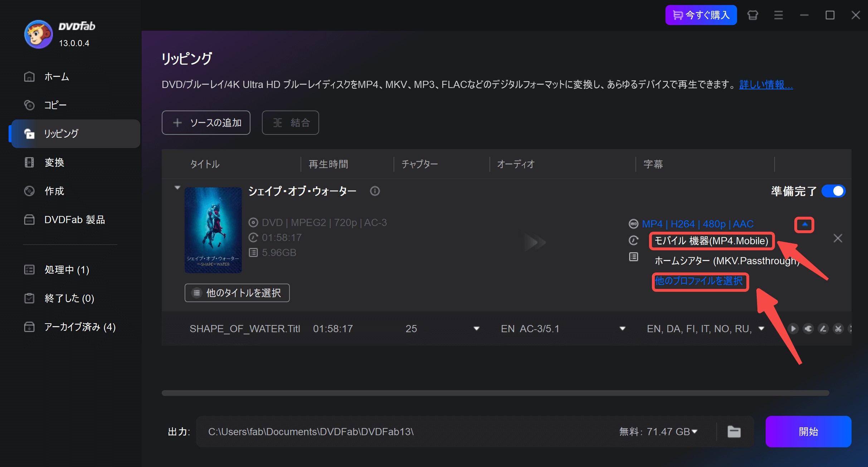Viewport: 868px width, 467px height.
Task: Click the ISO output format icon
Action: [x=634, y=224]
